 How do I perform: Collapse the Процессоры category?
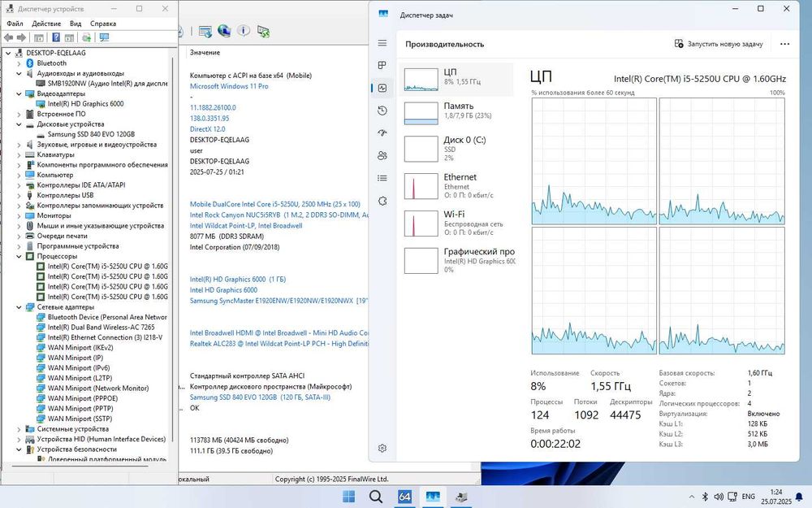point(19,256)
